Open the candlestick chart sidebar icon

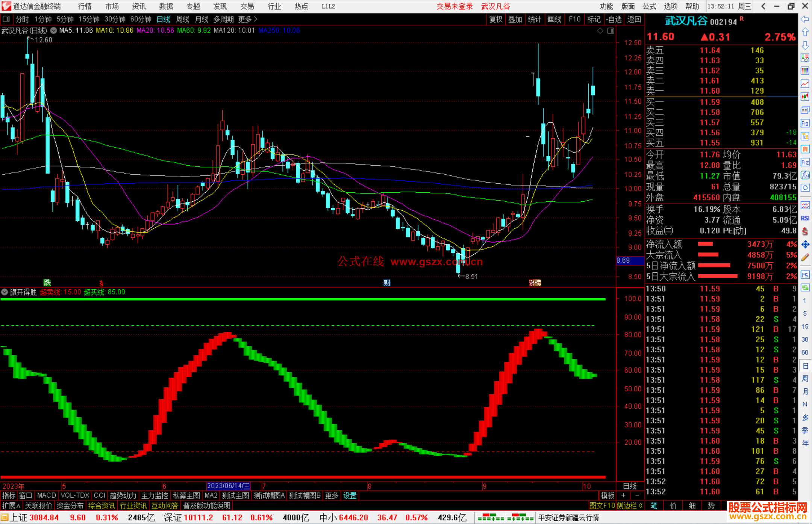805,97
